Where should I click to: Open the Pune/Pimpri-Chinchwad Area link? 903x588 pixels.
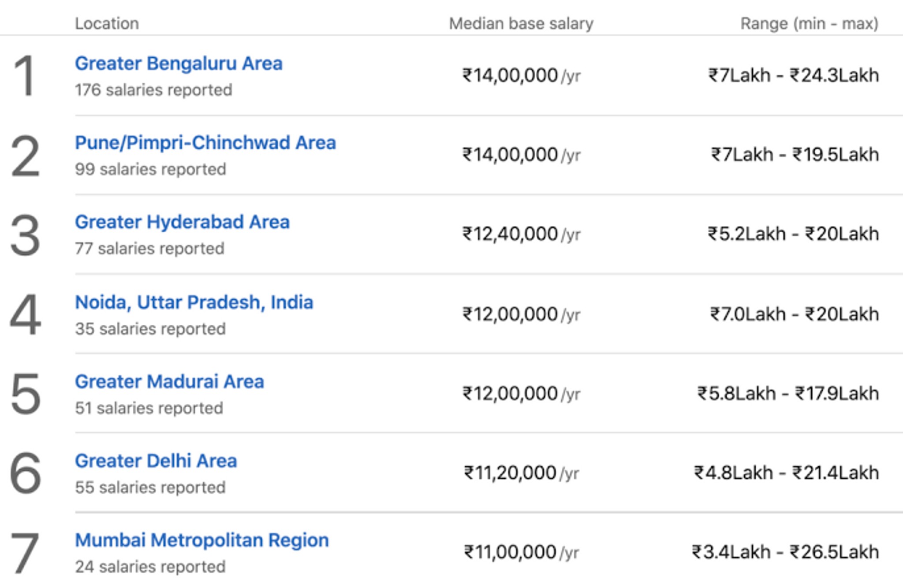205,143
